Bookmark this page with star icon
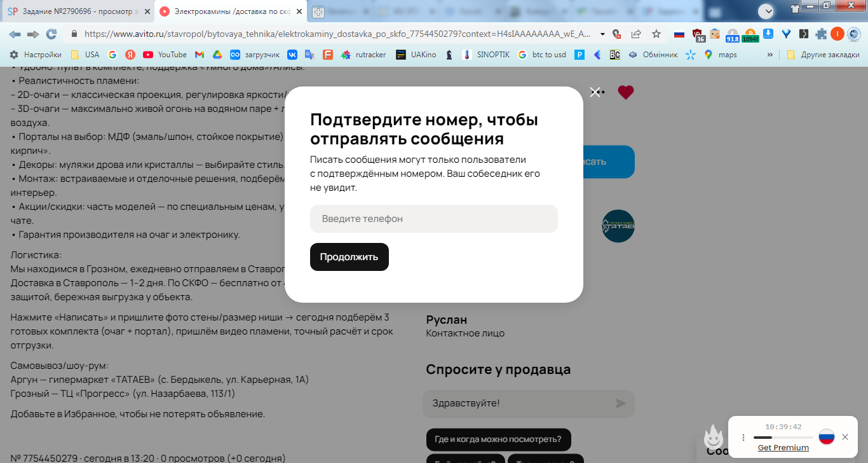This screenshot has width=868, height=463. point(656,34)
